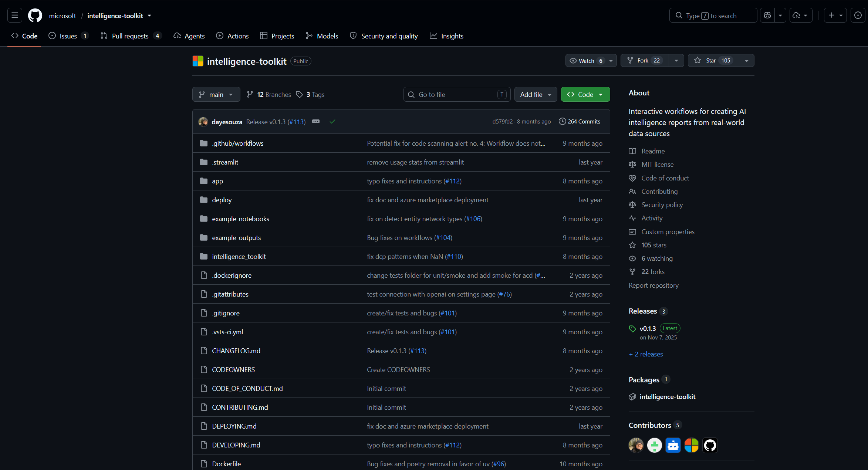Expand the Fork options arrow
Viewport: 868px width, 470px height.
676,61
